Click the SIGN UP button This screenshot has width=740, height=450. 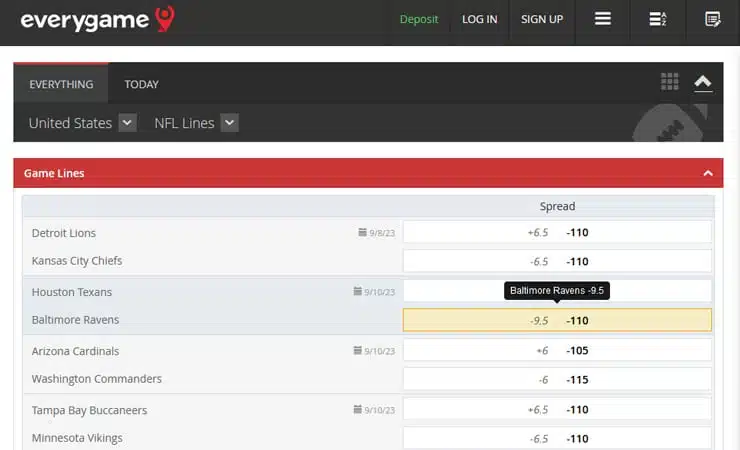(542, 19)
